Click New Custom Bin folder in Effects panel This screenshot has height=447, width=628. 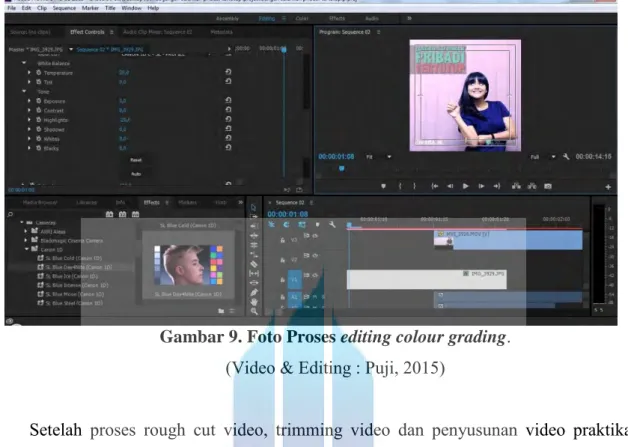click(x=221, y=311)
